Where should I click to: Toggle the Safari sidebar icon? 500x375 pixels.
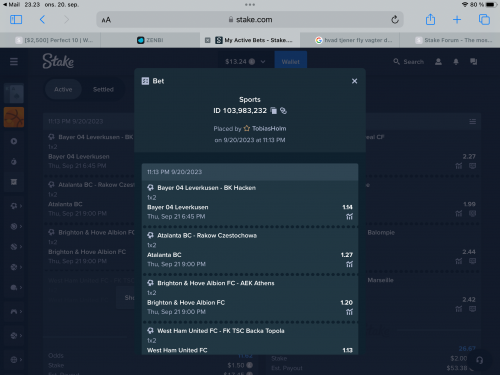tap(16, 20)
